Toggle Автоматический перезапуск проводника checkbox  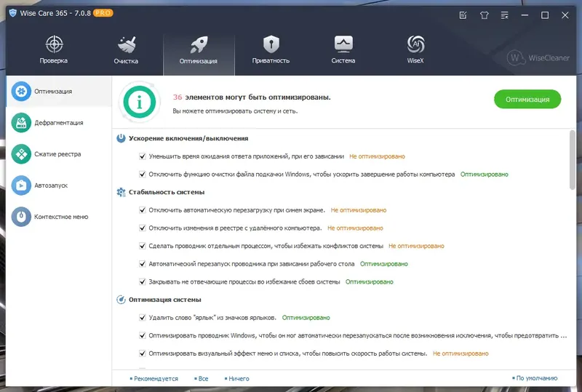point(142,264)
